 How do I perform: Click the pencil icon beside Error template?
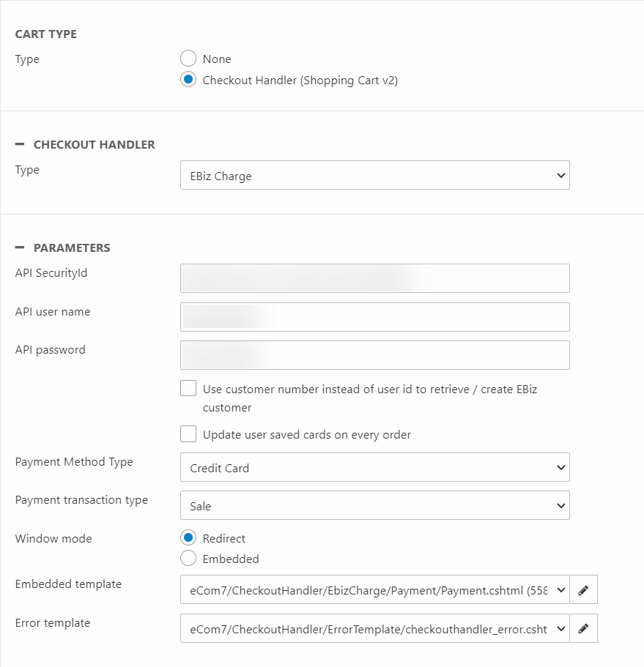[x=583, y=628]
